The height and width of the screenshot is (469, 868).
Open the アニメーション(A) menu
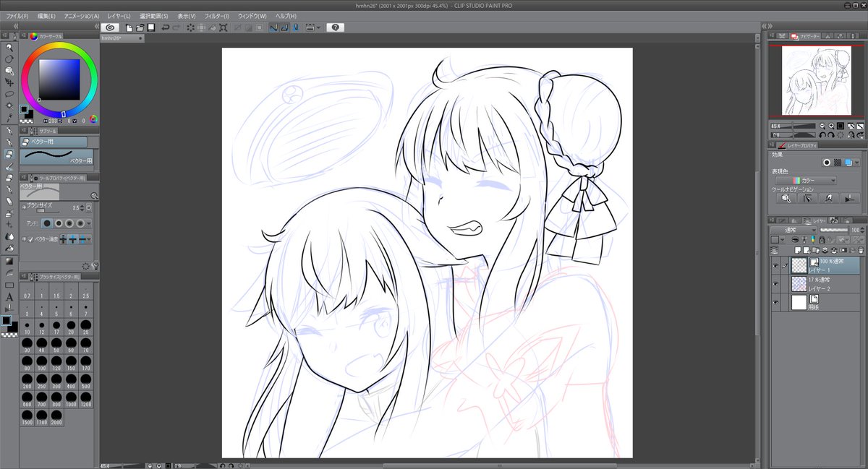click(x=82, y=16)
